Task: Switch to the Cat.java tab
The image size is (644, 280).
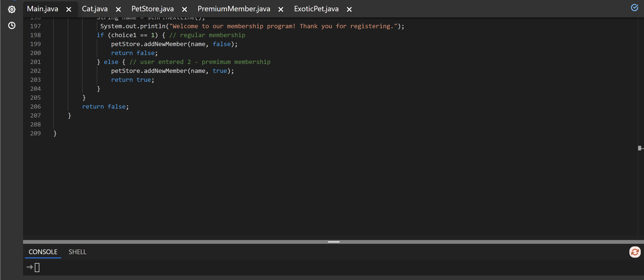Action: (95, 9)
